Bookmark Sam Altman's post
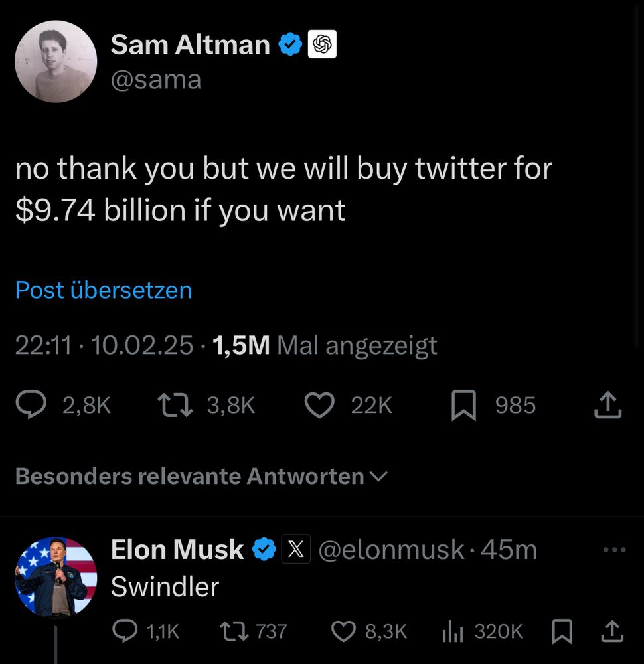The image size is (644, 664). [463, 405]
